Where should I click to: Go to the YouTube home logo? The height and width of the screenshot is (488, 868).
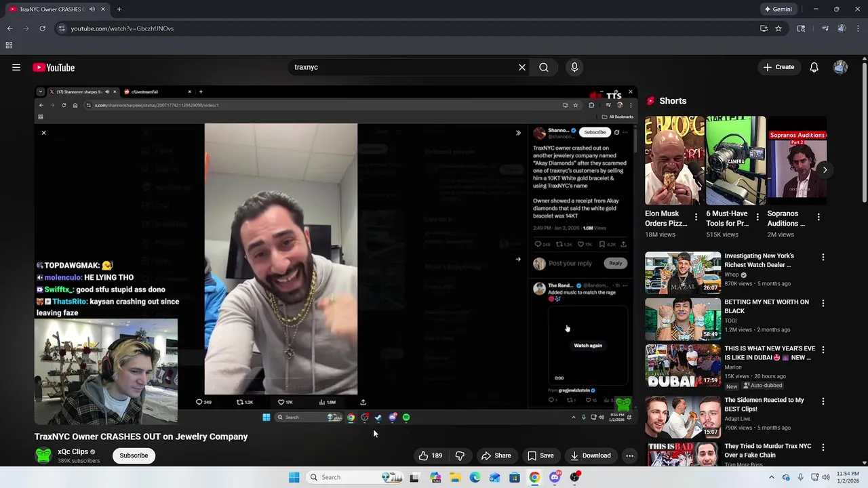tap(54, 67)
